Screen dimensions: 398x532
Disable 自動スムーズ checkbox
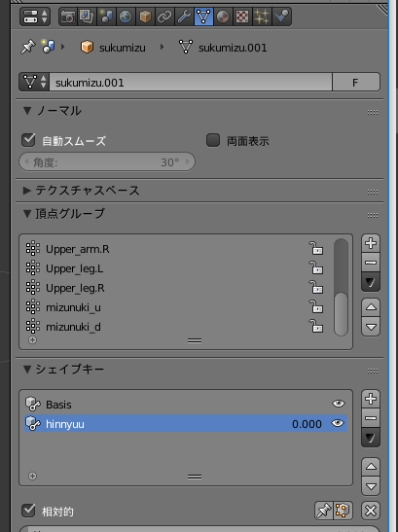tap(28, 140)
